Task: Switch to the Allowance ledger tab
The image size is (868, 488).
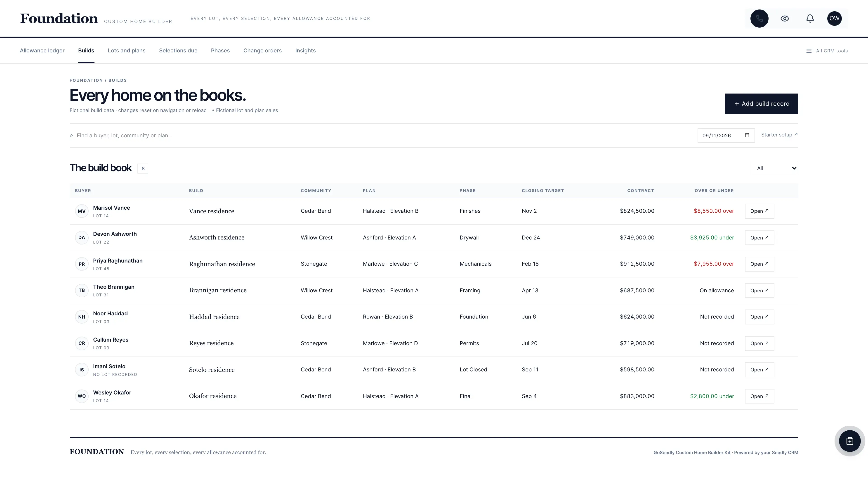Action: point(42,51)
